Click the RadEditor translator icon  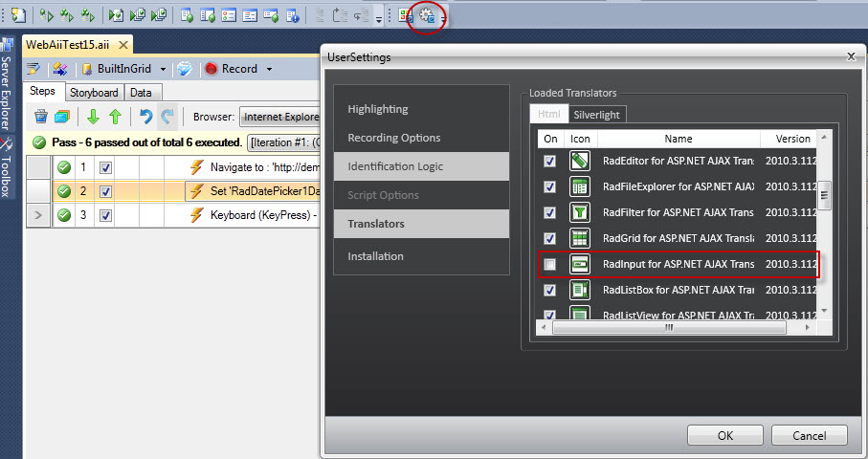[580, 161]
